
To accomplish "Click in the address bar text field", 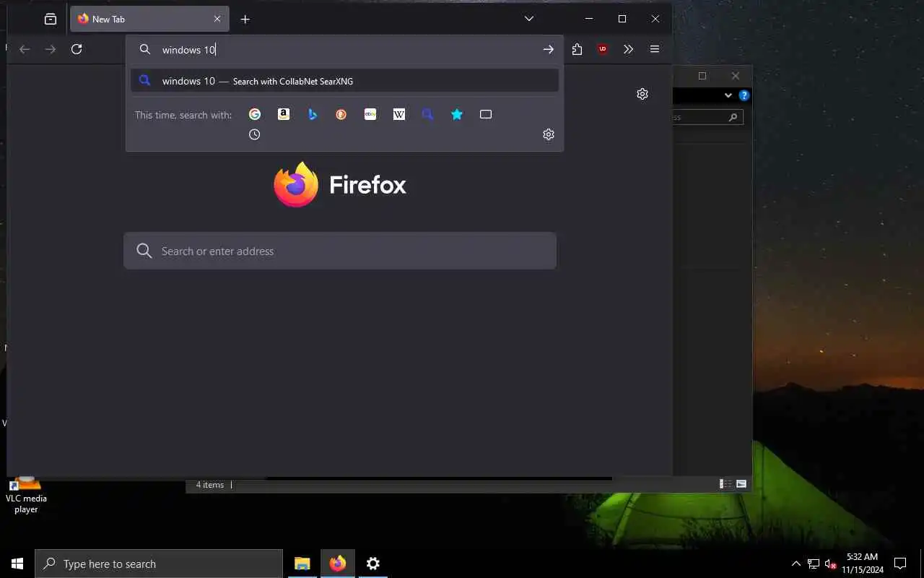I will click(x=346, y=49).
